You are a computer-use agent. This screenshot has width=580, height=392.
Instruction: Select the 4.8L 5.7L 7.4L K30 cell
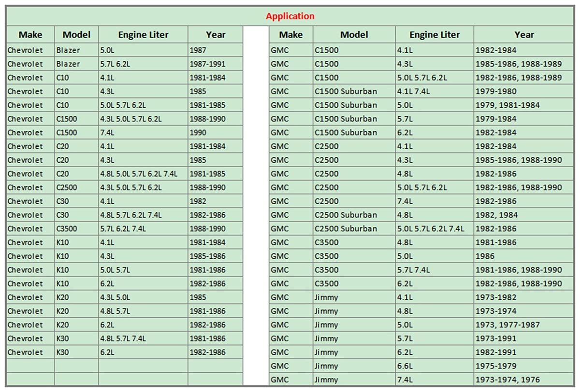tap(143, 339)
